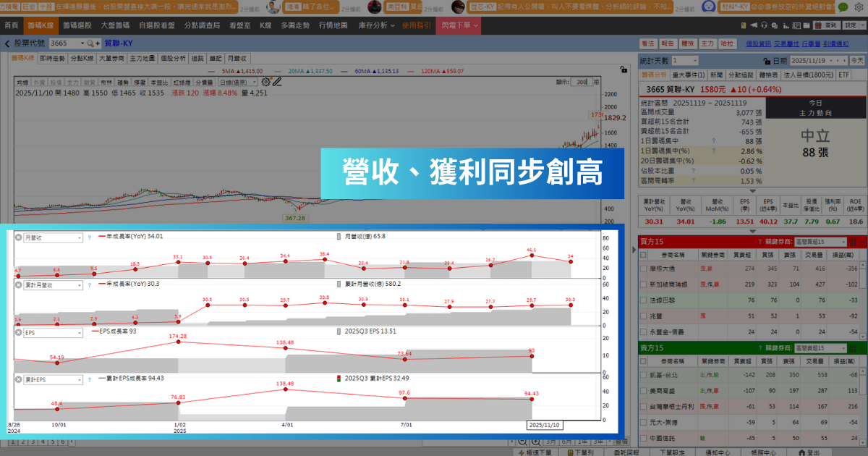Image resolution: width=868 pixels, height=456 pixels.
Task: Switch to the 重大事件(1) tab
Action: coord(688,75)
